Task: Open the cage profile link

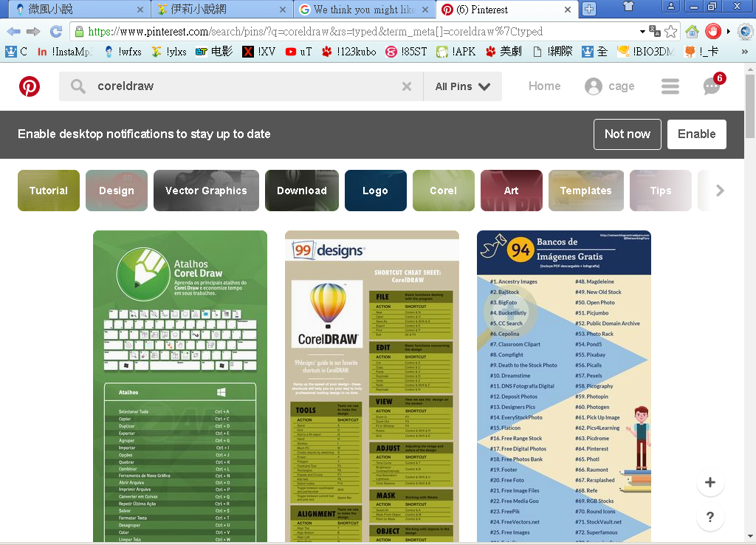Action: tap(609, 86)
